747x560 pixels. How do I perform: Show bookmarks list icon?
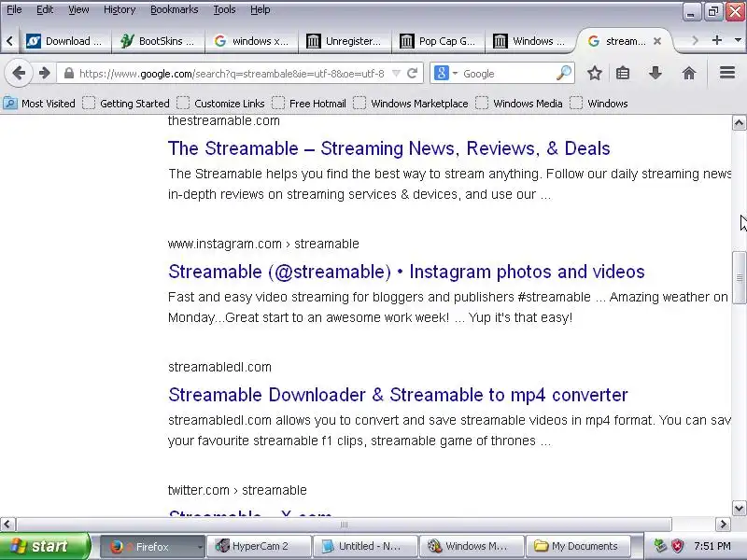[x=623, y=74]
